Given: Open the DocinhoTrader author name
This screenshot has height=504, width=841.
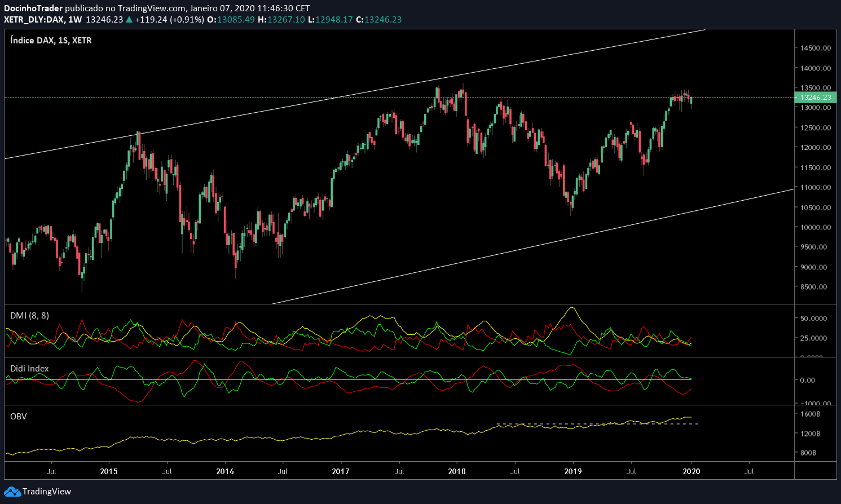Looking at the screenshot, I should tap(33, 8).
